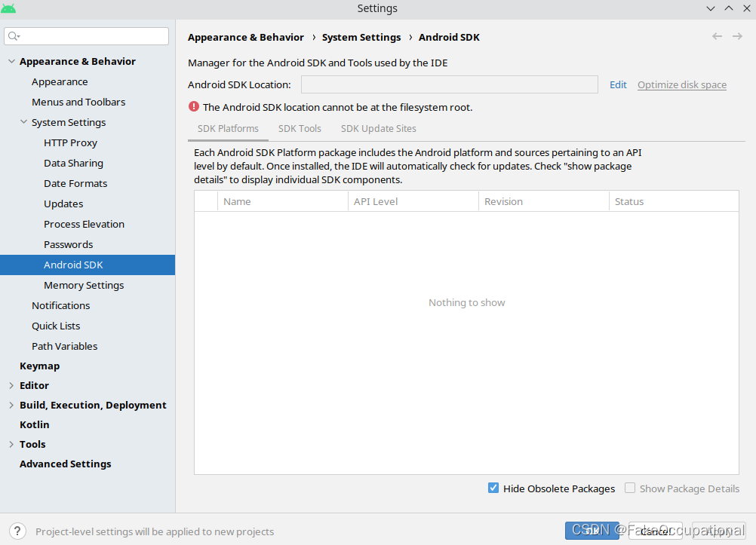
Task: Click the back navigation arrow
Action: pyautogui.click(x=717, y=36)
